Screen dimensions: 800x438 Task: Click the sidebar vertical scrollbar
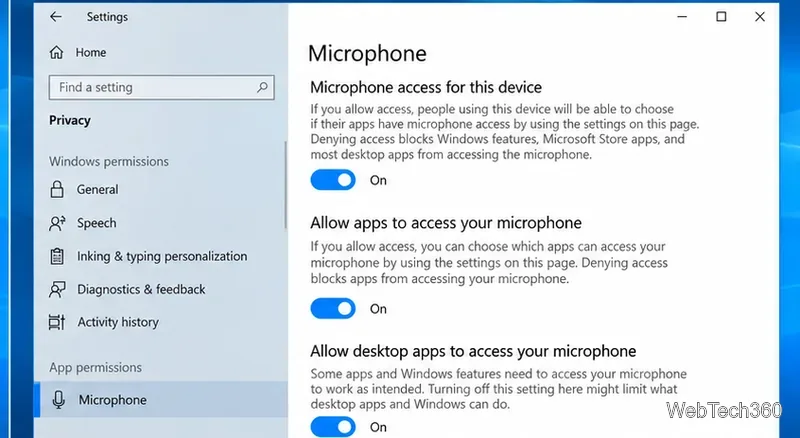(285, 185)
